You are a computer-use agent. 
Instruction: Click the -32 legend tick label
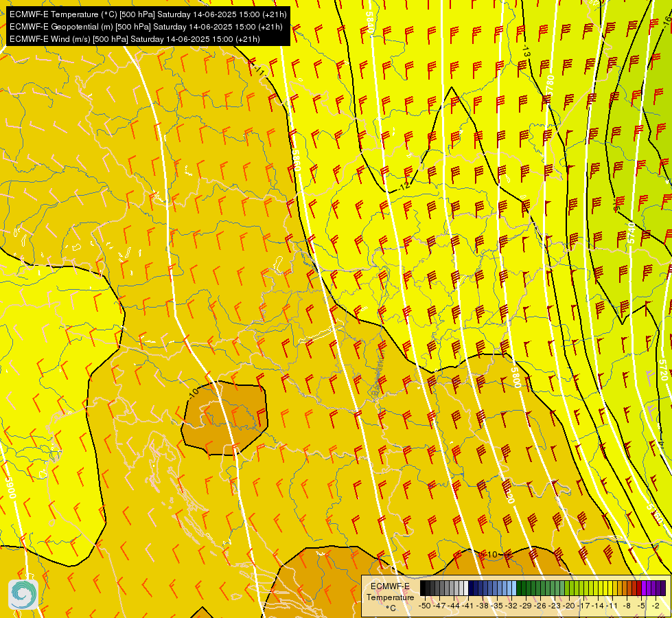tap(511, 606)
